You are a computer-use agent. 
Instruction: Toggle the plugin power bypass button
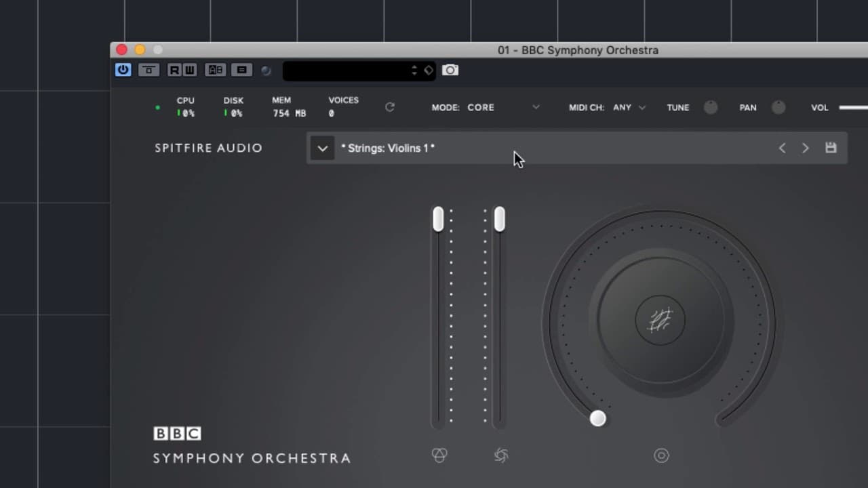pyautogui.click(x=123, y=70)
